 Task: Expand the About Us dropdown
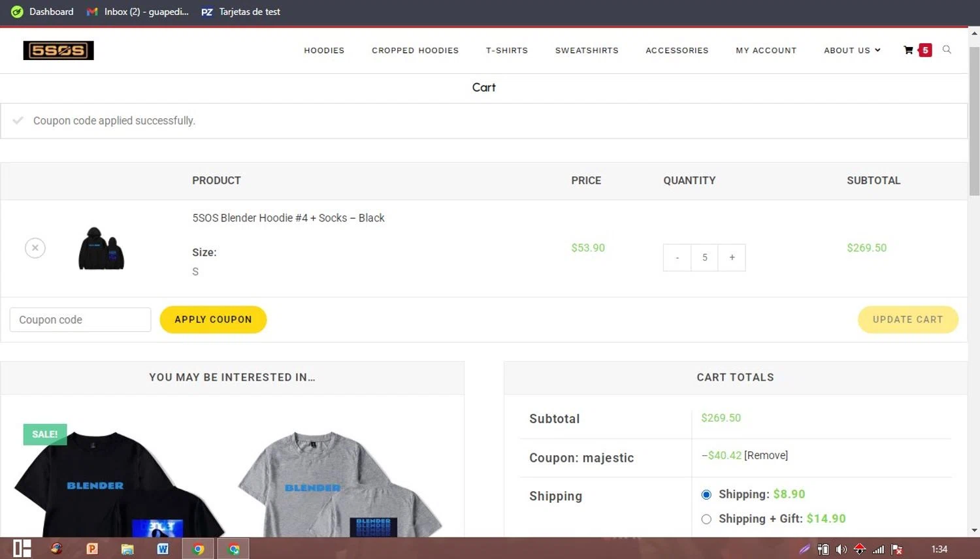(x=852, y=50)
